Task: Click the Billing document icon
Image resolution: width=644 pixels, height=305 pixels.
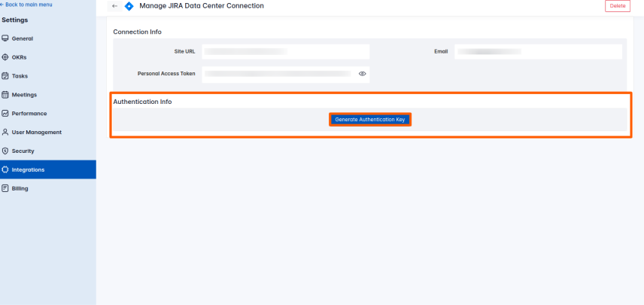Action: (x=5, y=189)
